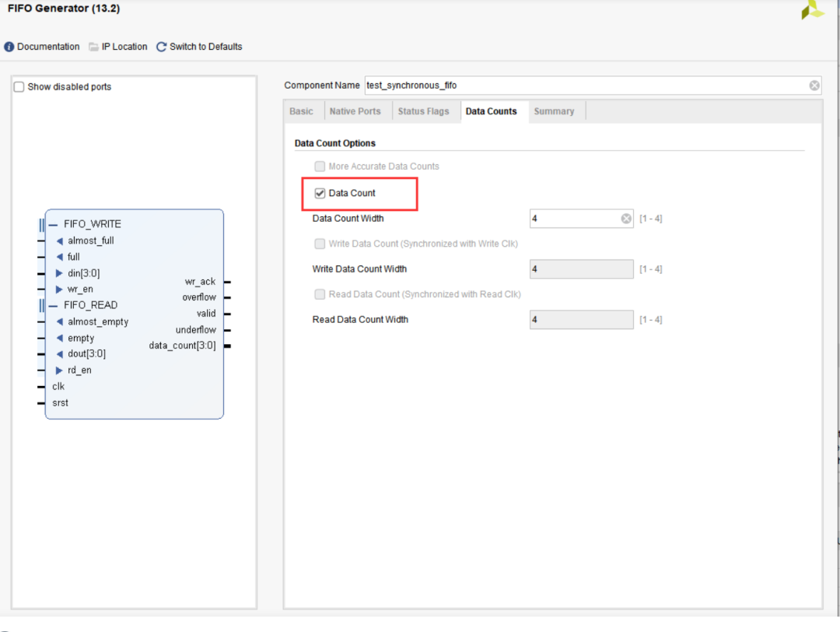Open the Native Ports tab
Image resolution: width=840 pixels, height=632 pixels.
(355, 111)
